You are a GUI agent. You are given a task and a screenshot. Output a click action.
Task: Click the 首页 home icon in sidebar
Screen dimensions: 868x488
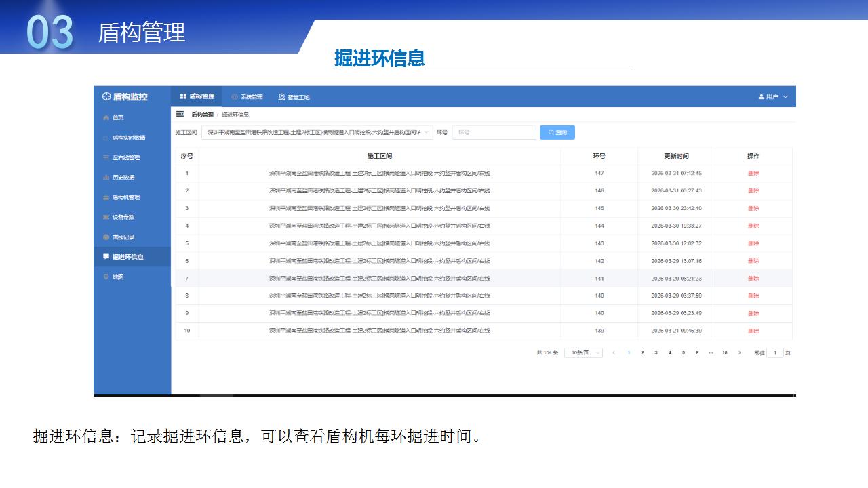pos(106,118)
